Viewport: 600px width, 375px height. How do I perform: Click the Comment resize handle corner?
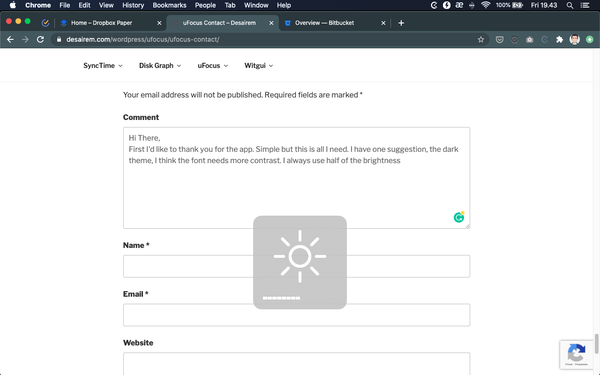pyautogui.click(x=467, y=226)
